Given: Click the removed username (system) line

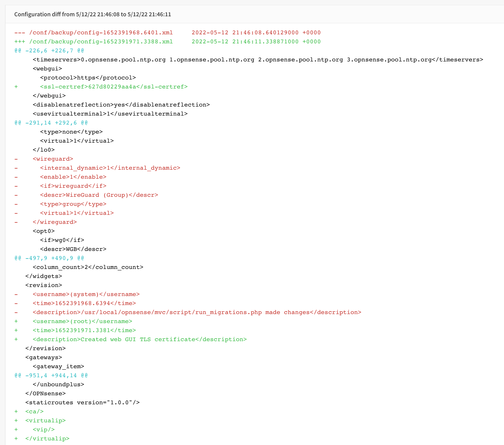Looking at the screenshot, I should pos(86,294).
